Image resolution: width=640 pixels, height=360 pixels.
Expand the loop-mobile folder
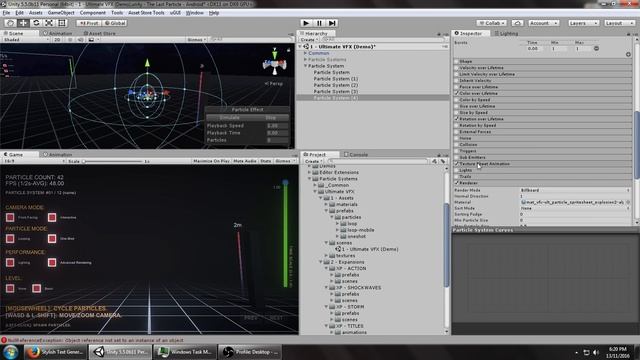pos(338,230)
